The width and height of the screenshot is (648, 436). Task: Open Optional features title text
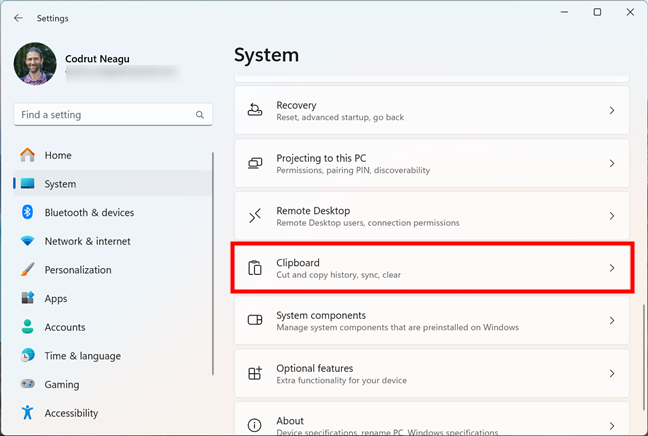tap(315, 368)
